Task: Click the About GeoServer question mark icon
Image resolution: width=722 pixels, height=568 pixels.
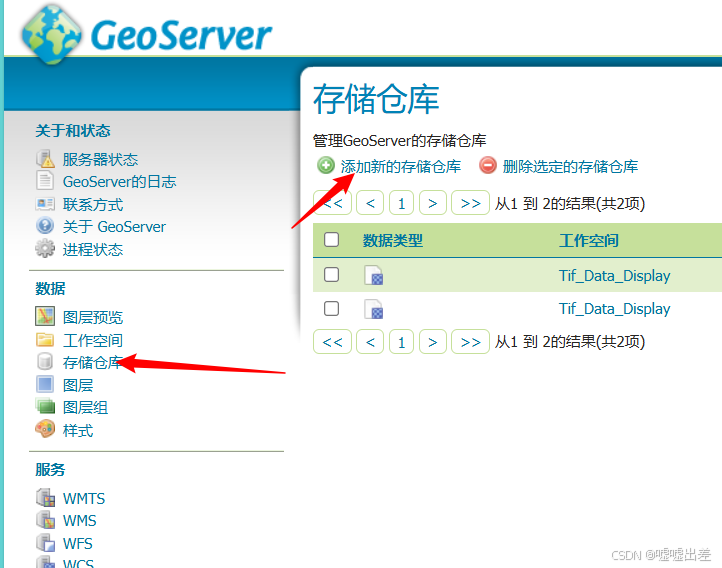Action: pyautogui.click(x=45, y=226)
